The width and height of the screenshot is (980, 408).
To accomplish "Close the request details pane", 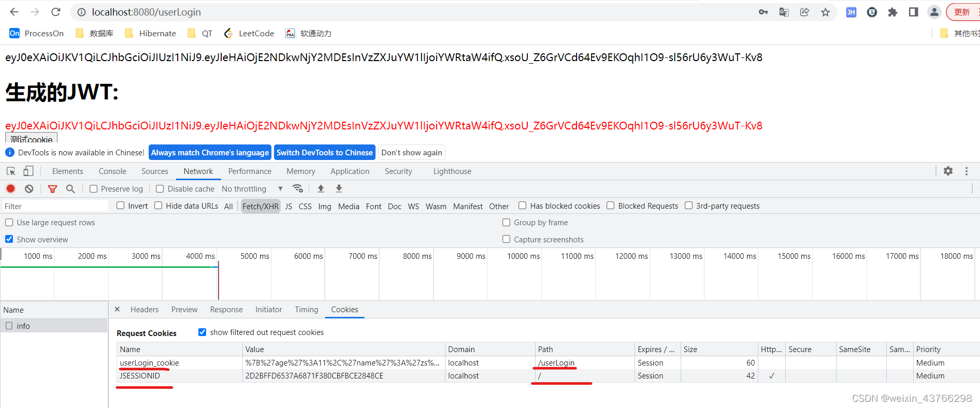I will [117, 309].
